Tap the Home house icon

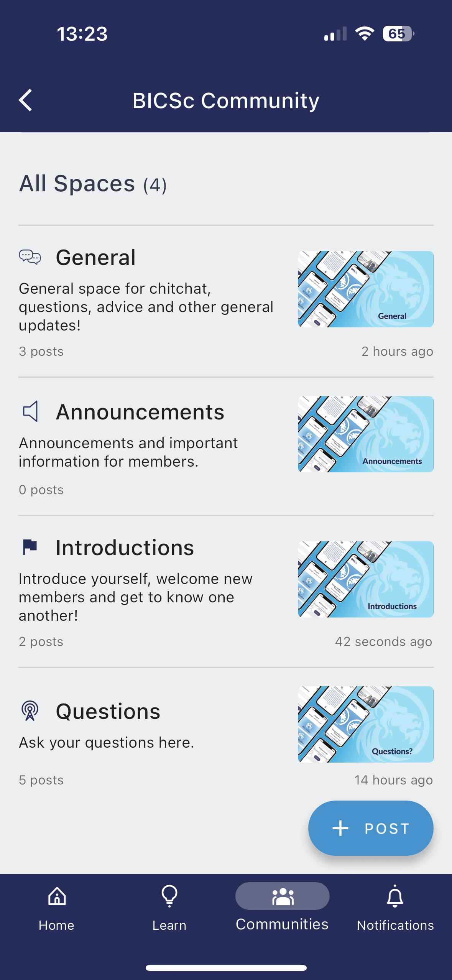click(57, 896)
